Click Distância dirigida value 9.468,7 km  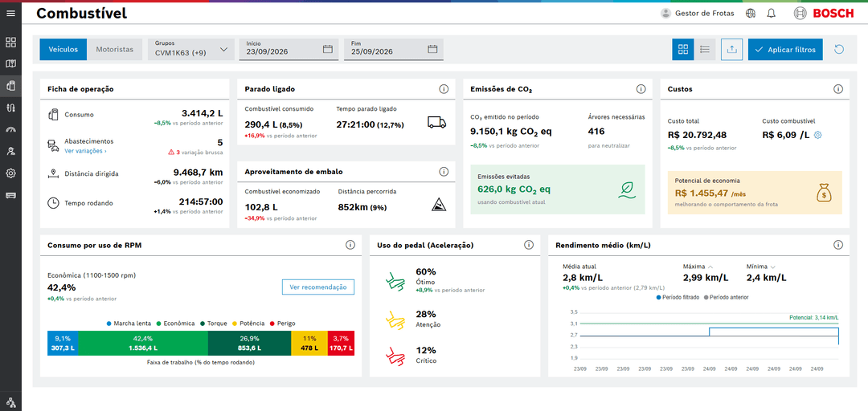click(x=199, y=172)
